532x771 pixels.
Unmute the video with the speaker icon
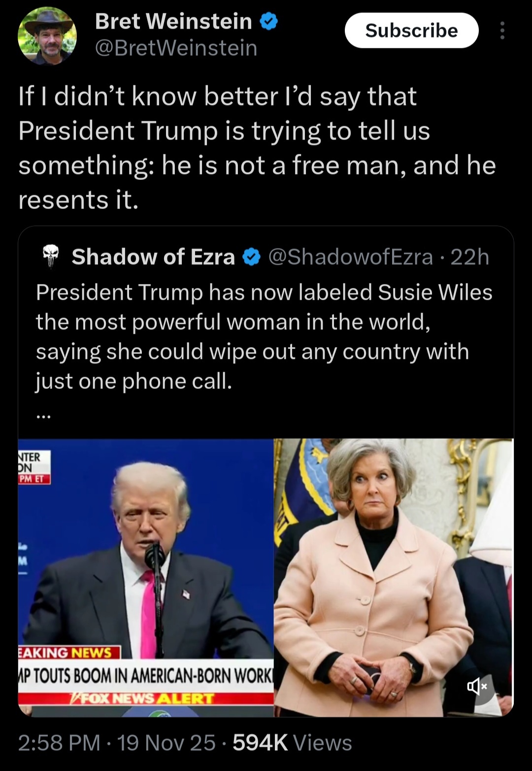tap(477, 686)
